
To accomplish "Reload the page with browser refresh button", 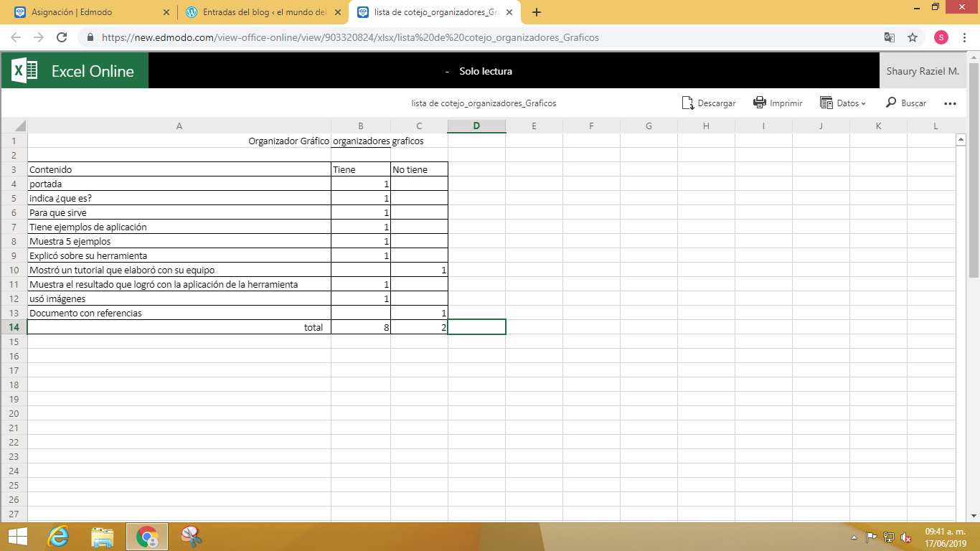I will [62, 37].
